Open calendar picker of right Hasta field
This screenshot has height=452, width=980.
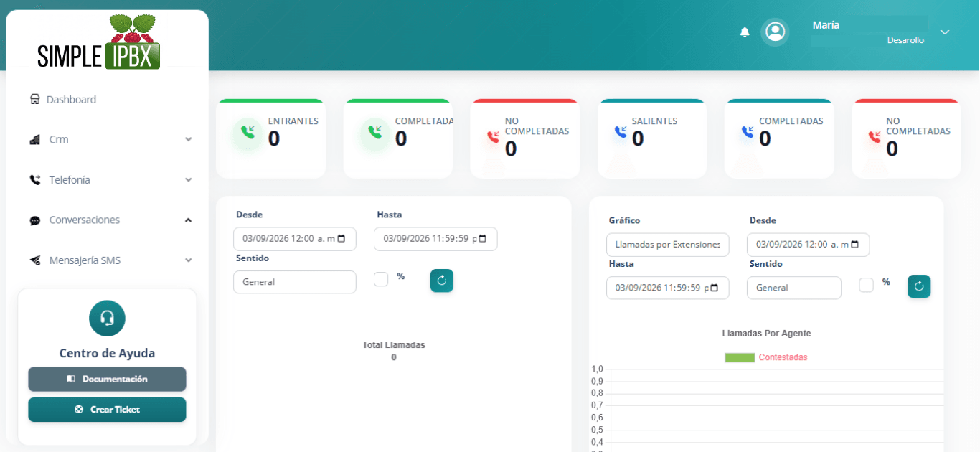[x=715, y=288]
